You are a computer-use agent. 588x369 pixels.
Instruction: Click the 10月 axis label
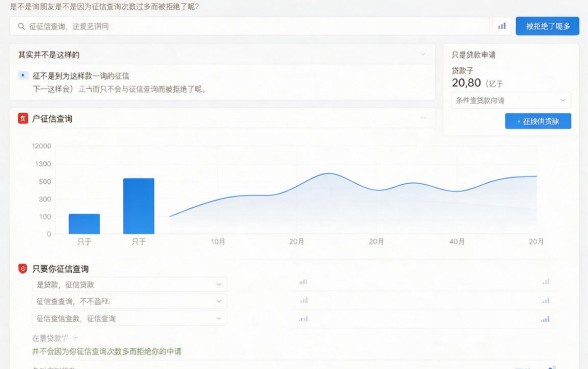coord(218,242)
